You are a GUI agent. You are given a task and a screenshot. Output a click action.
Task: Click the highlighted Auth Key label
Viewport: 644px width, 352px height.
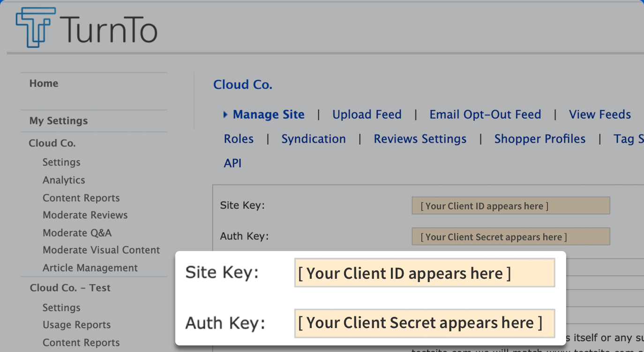[x=225, y=323]
